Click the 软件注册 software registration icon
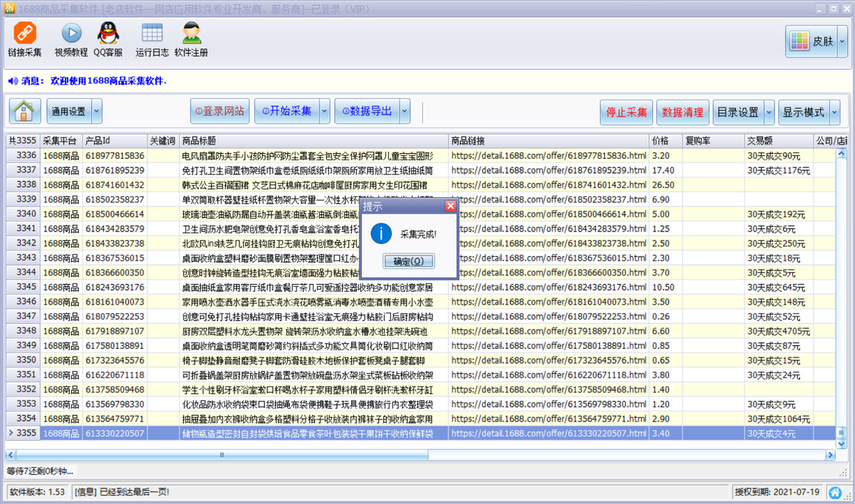The height and width of the screenshot is (504, 855). [x=191, y=33]
